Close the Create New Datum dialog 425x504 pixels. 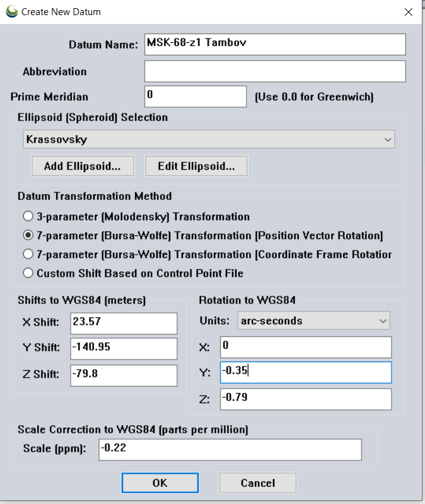click(408, 11)
